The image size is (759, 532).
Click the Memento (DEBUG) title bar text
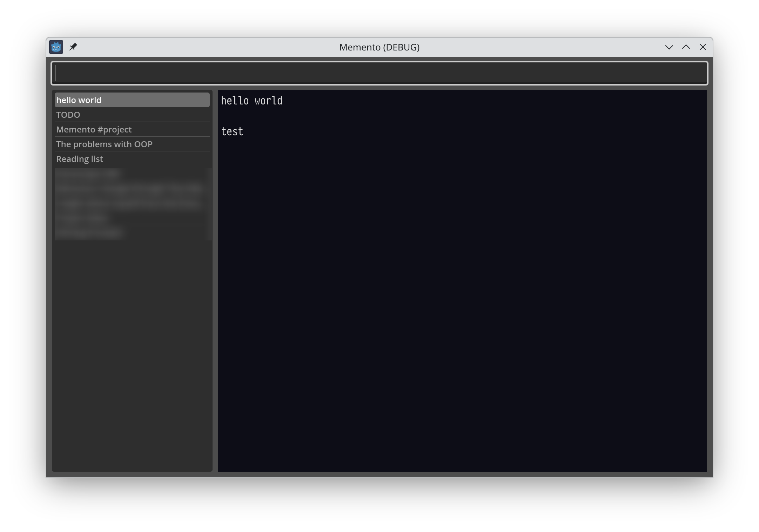pos(379,47)
